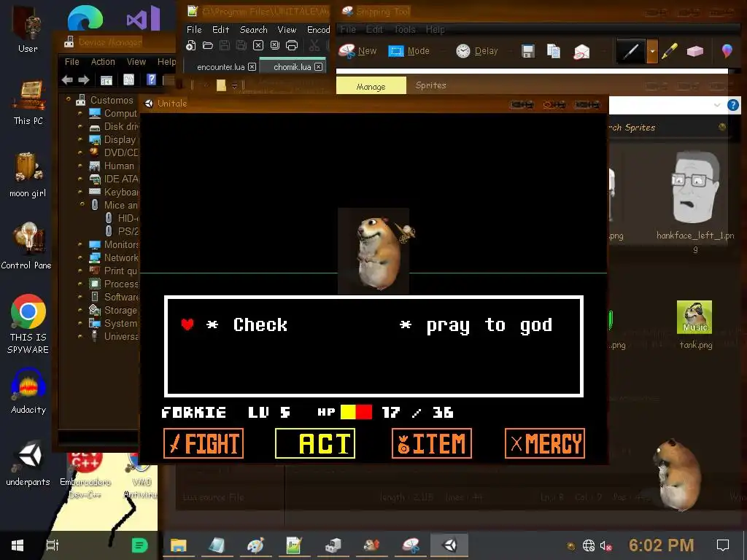Screen dimensions: 747x560
Task: Select the Check act option
Action: [x=260, y=324]
